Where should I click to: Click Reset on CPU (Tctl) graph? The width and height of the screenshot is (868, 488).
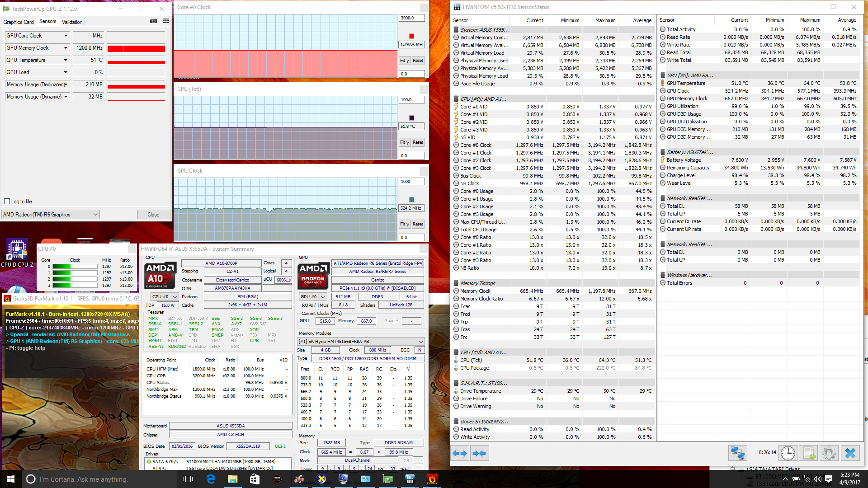point(418,142)
